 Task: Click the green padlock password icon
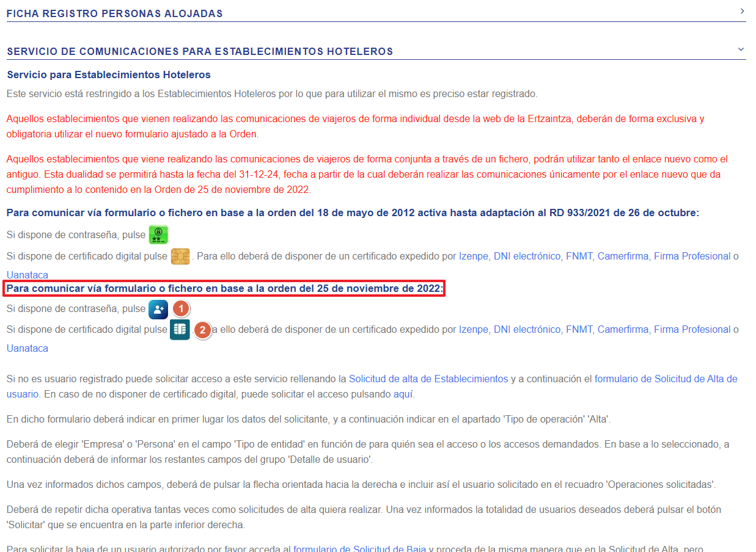click(158, 235)
